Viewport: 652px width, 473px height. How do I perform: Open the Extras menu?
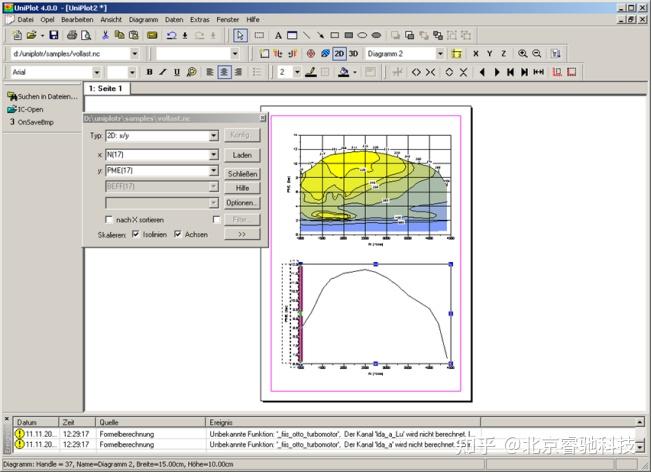tap(201, 19)
